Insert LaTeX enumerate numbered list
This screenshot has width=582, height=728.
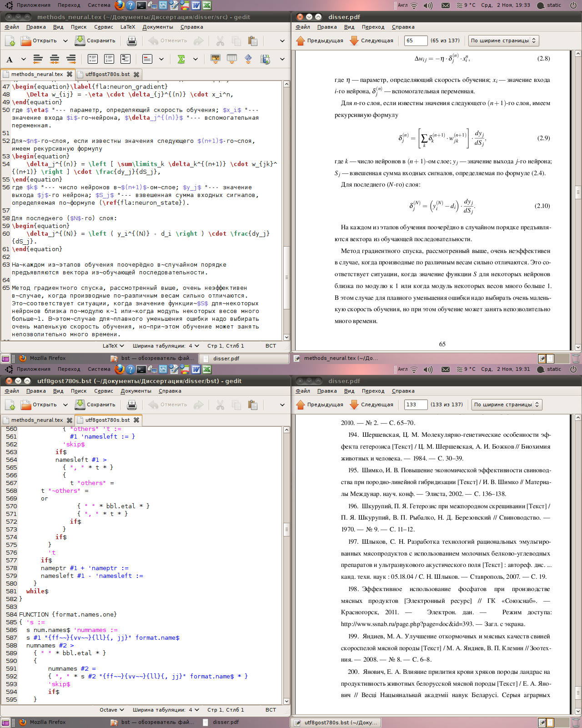(109, 59)
